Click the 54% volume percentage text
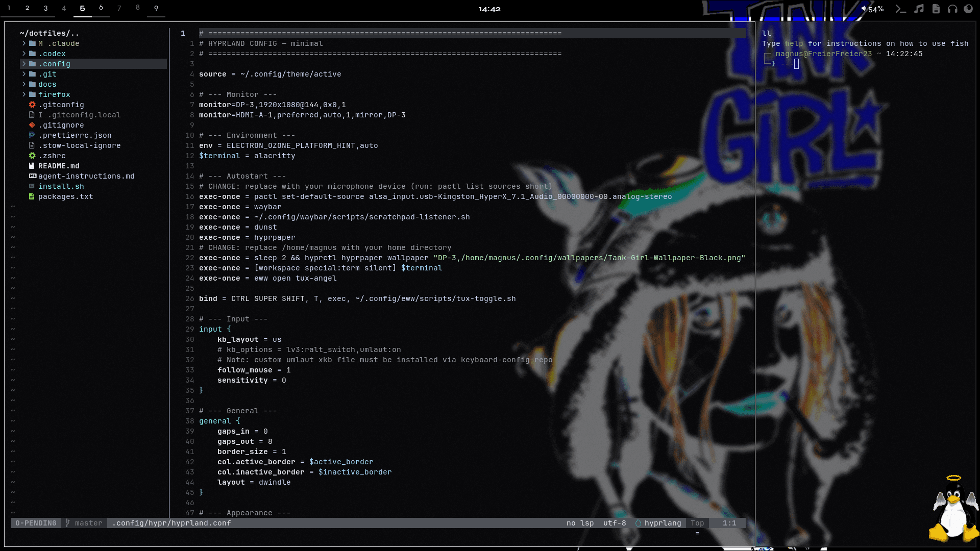This screenshot has height=551, width=980. [876, 9]
